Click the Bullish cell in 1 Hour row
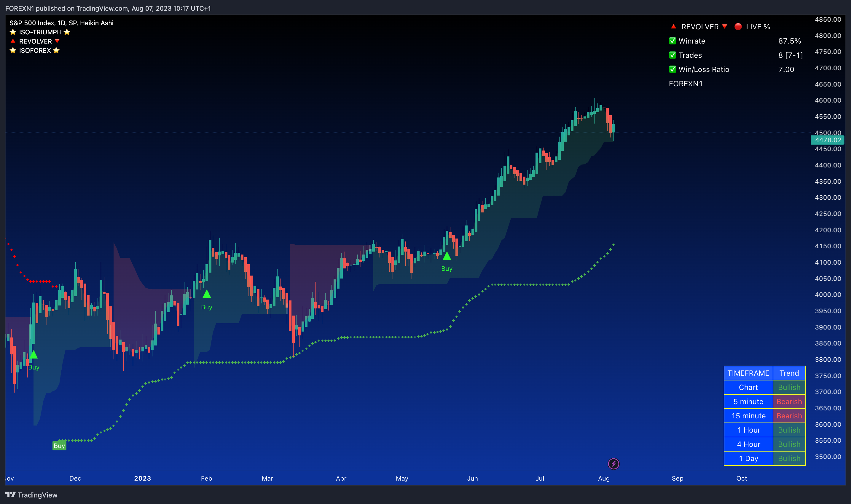851x504 pixels. point(789,430)
